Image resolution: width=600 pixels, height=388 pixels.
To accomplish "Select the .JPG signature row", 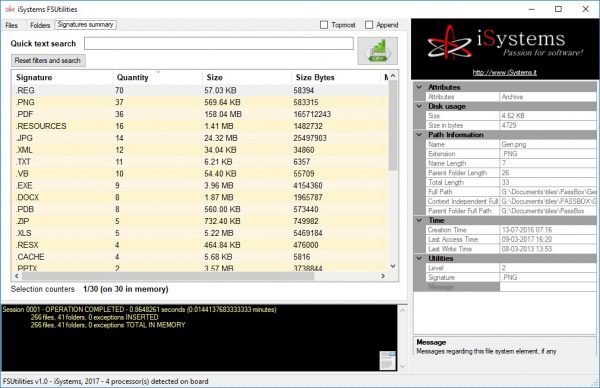I will tap(201, 138).
